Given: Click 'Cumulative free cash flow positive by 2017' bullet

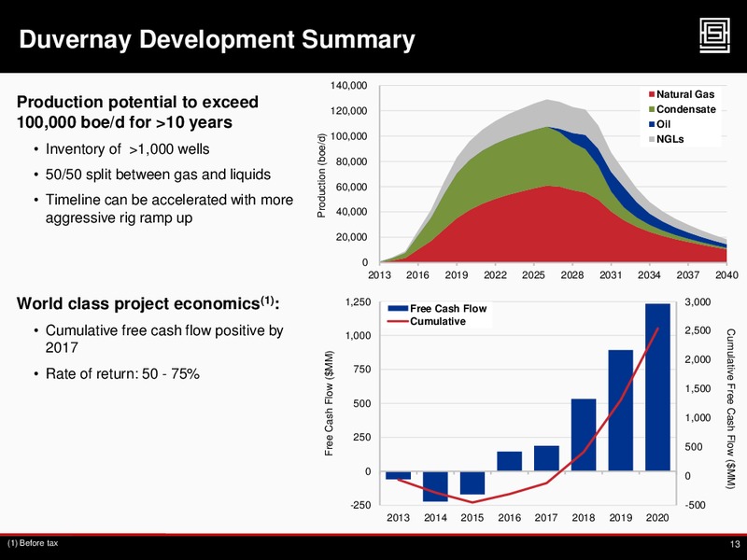Looking at the screenshot, I should [164, 339].
